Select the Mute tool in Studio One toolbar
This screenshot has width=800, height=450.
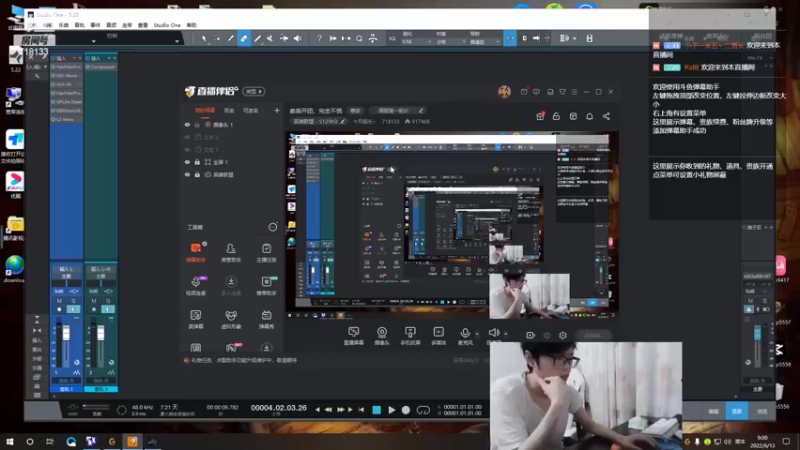[x=270, y=38]
